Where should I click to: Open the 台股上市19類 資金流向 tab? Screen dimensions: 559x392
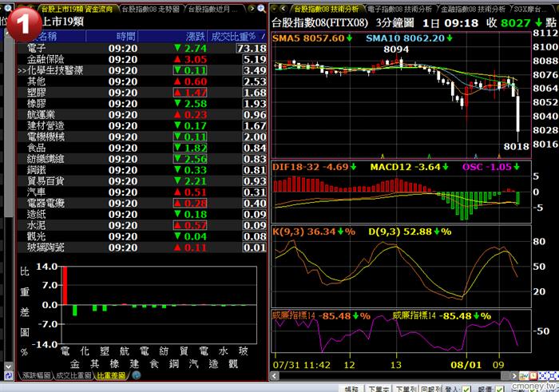point(77,9)
